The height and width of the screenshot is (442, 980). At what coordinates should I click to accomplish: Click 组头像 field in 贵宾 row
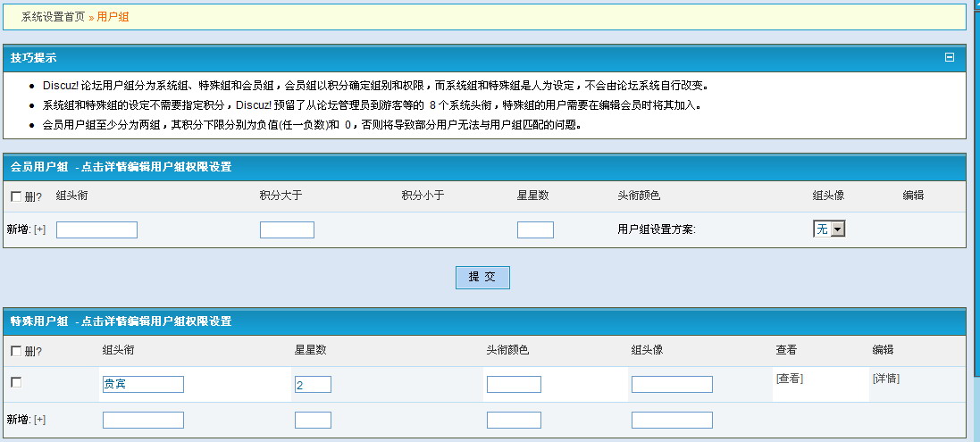click(672, 385)
